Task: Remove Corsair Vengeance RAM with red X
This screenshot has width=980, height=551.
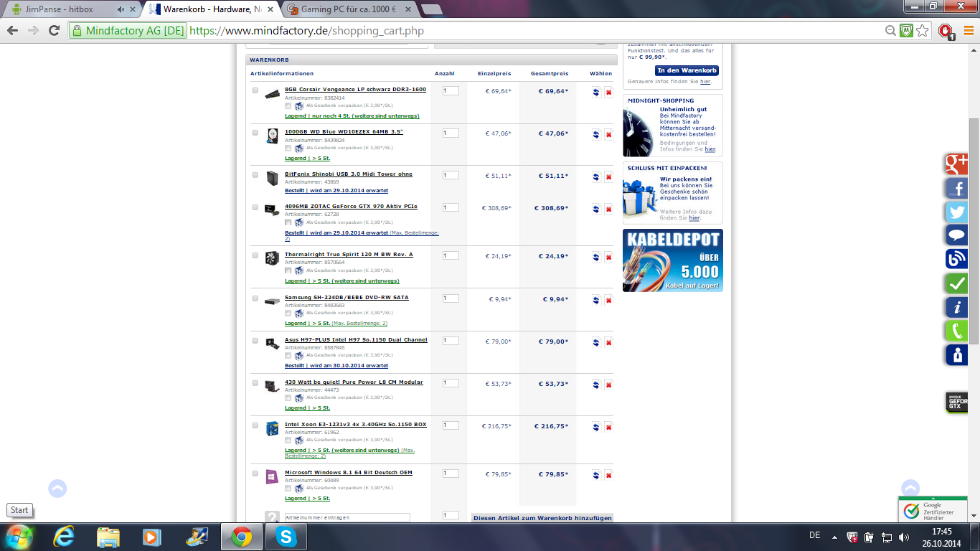Action: coord(608,93)
